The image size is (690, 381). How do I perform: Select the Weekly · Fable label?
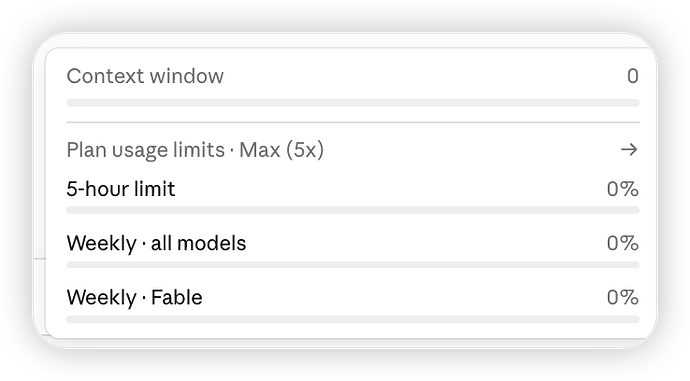click(134, 297)
